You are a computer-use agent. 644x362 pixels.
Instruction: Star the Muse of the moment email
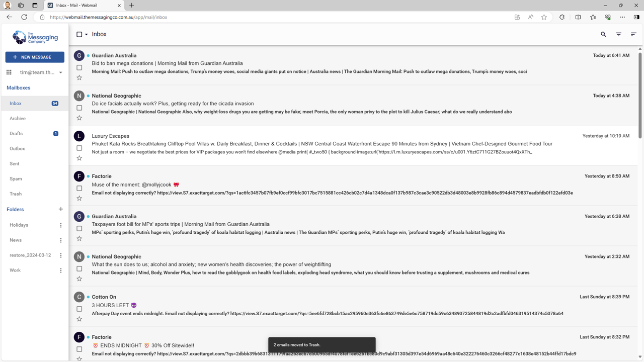[79, 199]
